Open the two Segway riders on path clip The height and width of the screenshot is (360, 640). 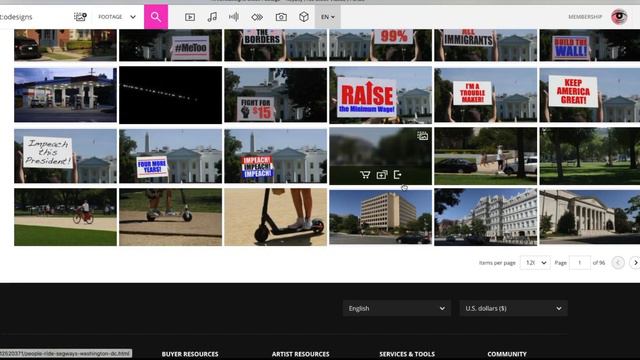[171, 217]
